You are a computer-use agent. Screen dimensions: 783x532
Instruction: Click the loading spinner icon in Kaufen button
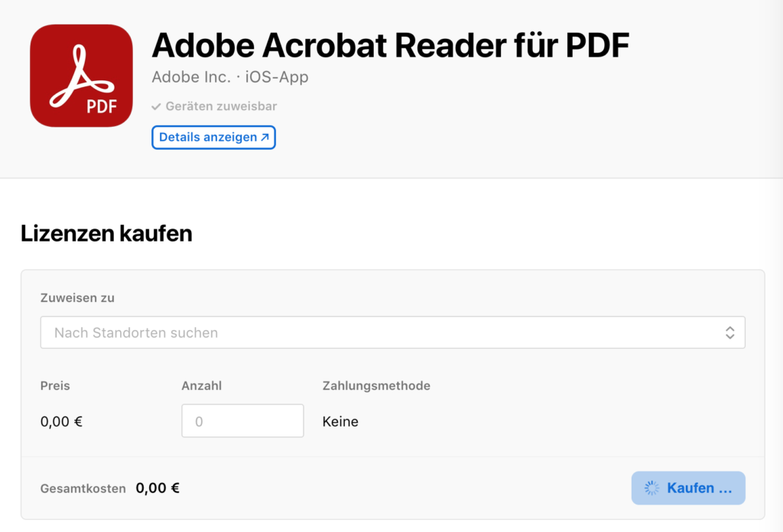point(651,488)
